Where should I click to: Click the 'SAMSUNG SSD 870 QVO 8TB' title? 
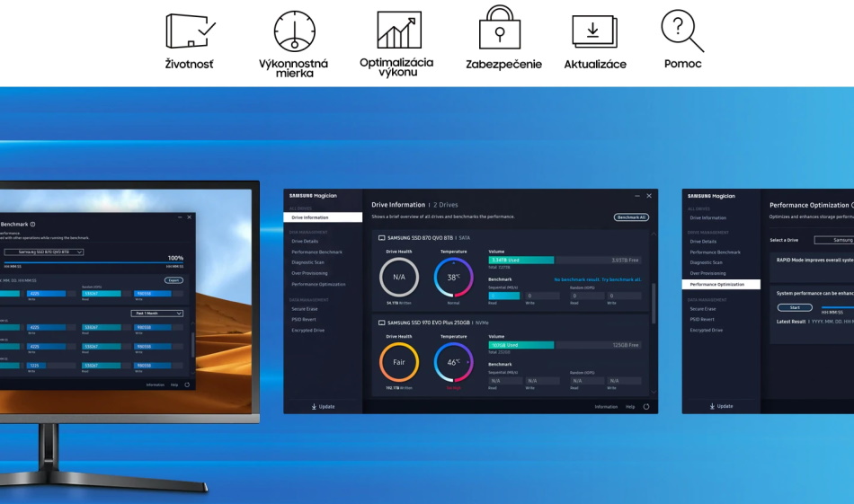[x=420, y=238]
